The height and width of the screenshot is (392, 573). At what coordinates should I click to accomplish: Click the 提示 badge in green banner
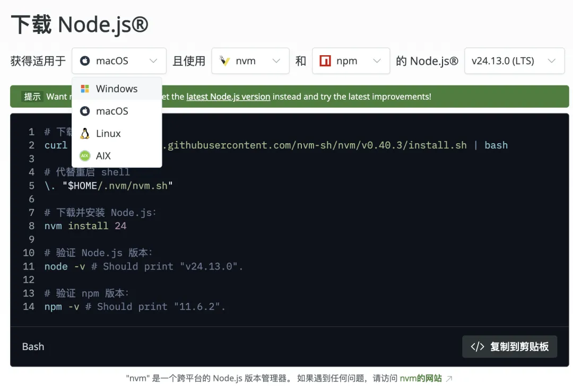click(x=32, y=97)
